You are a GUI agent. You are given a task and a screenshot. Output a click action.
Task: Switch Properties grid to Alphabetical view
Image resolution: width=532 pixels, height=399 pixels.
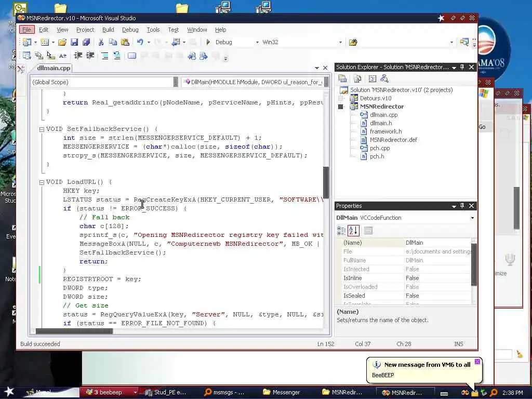[x=353, y=231]
